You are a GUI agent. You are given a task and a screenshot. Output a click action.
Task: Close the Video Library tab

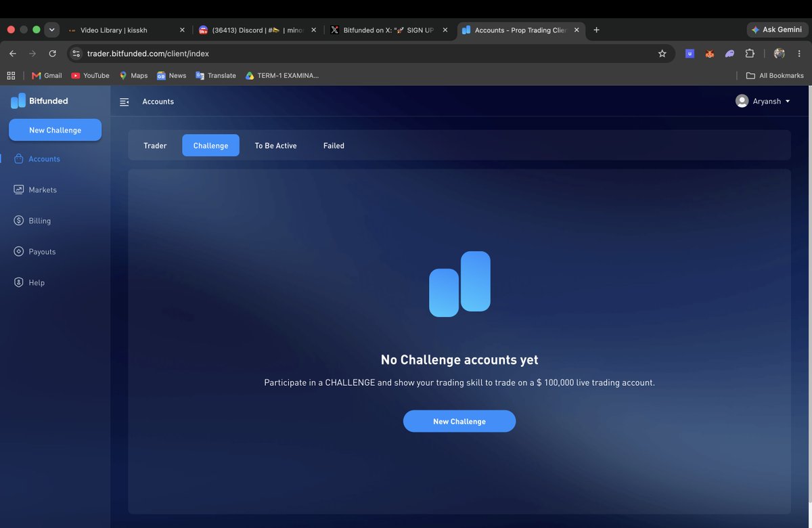coord(182,30)
